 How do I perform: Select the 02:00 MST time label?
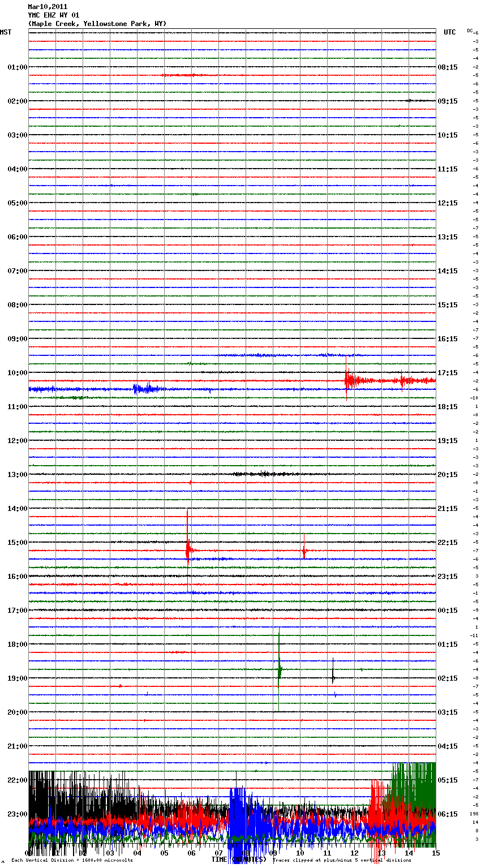click(18, 101)
